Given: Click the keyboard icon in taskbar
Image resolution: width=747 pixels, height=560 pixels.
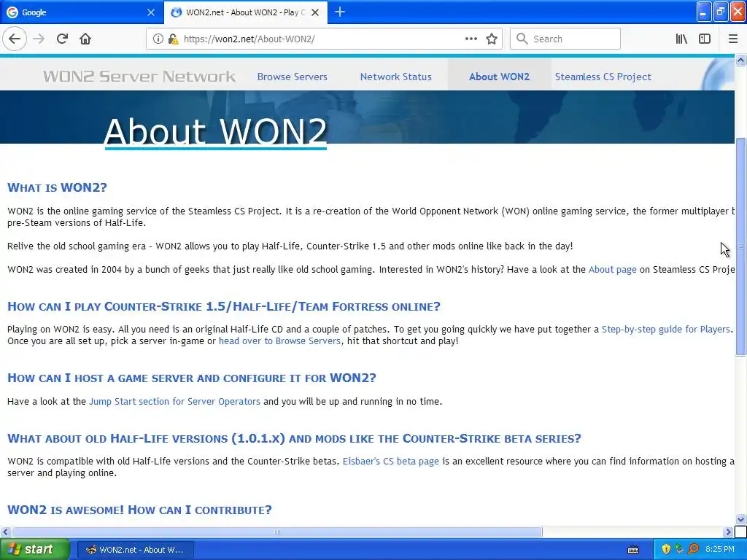Looking at the screenshot, I should 633,550.
